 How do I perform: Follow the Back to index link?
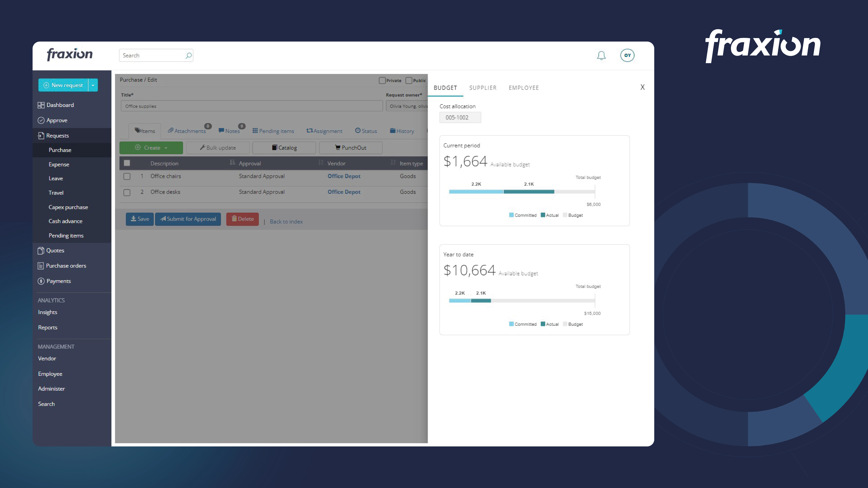coord(286,222)
